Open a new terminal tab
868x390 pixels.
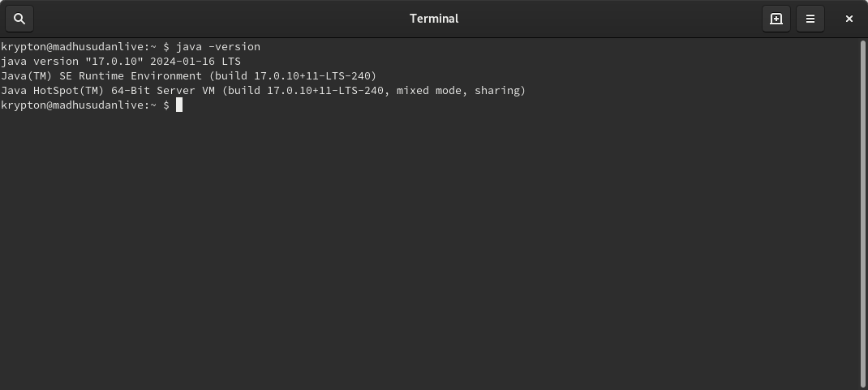776,19
